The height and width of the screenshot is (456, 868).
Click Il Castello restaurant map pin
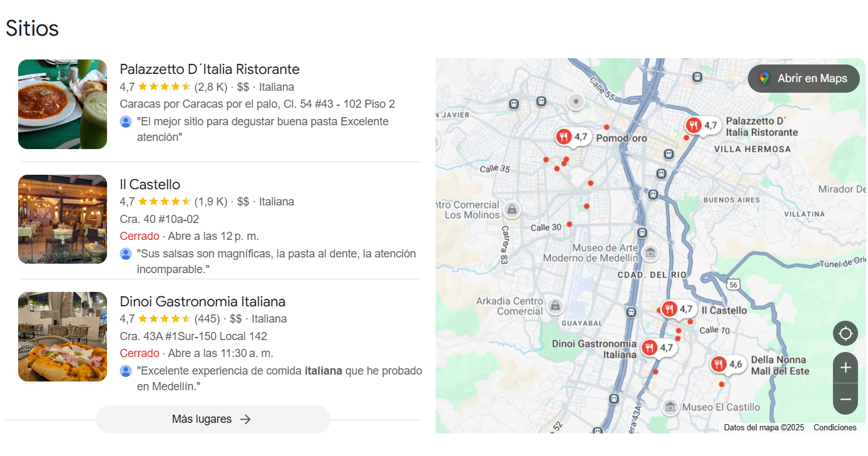coord(670,309)
